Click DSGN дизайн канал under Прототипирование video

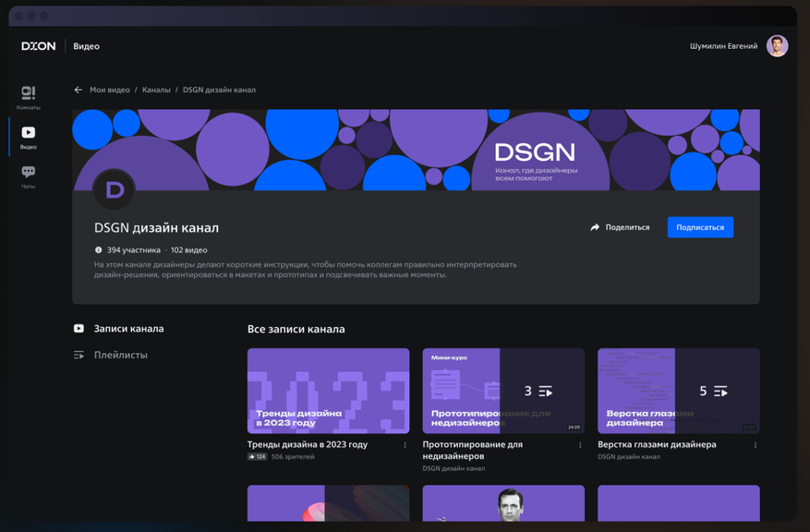pyautogui.click(x=453, y=468)
